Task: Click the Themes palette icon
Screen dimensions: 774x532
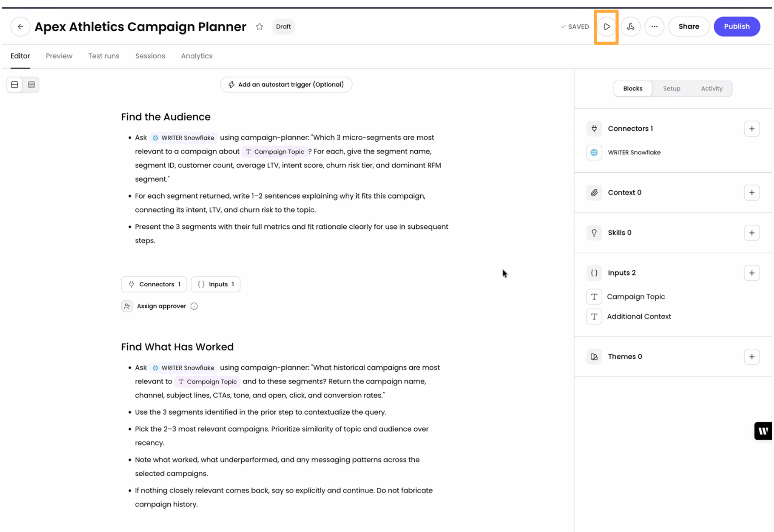Action: pos(594,357)
